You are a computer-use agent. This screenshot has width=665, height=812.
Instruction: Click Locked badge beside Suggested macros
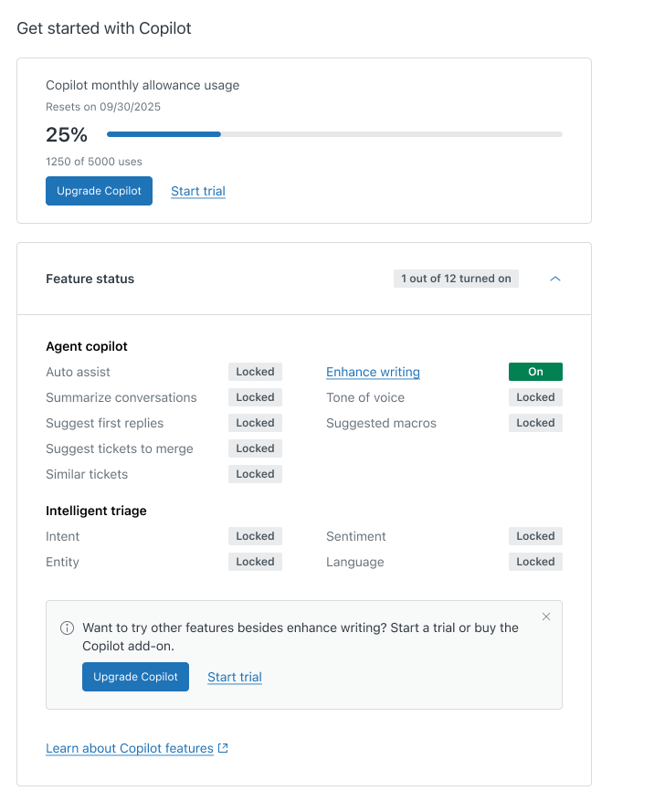pos(535,423)
